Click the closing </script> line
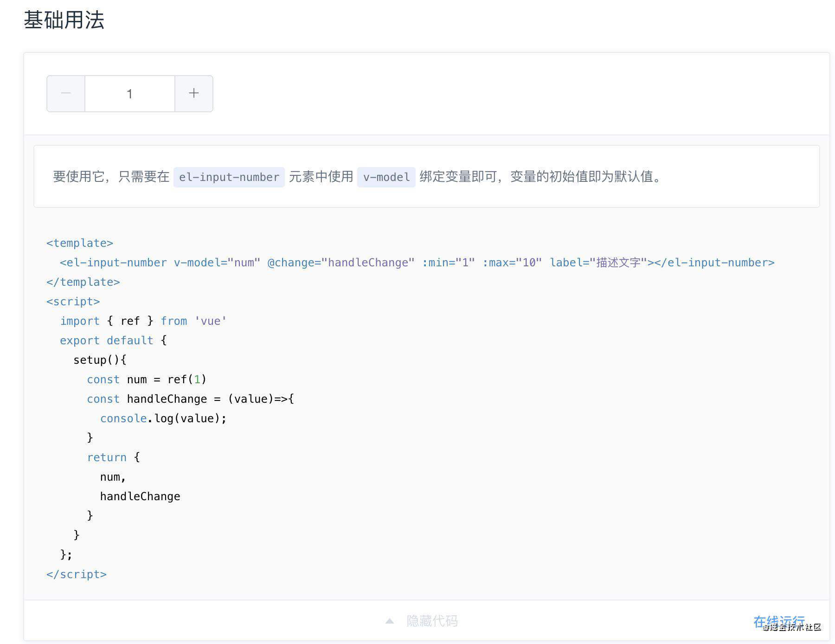The height and width of the screenshot is (644, 835). click(x=77, y=574)
